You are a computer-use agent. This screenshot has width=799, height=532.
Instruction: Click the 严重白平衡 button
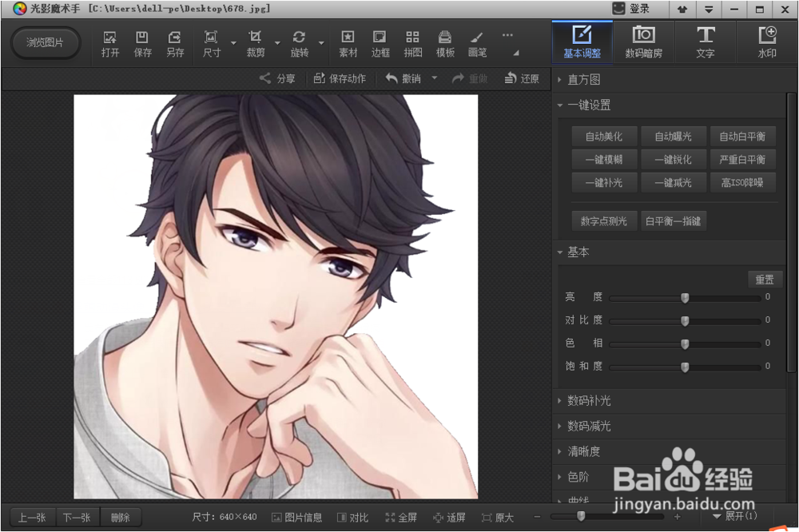(743, 160)
